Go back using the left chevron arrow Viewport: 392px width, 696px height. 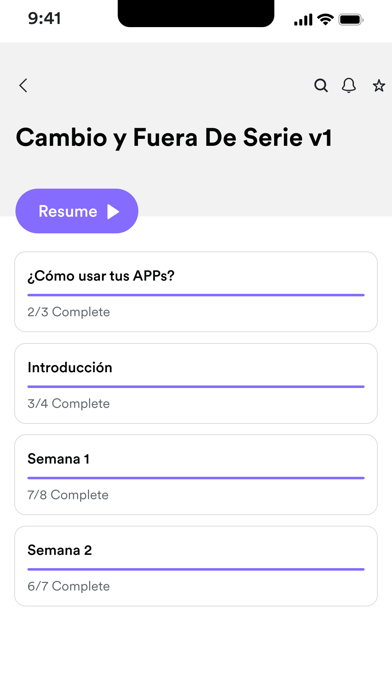click(x=23, y=85)
